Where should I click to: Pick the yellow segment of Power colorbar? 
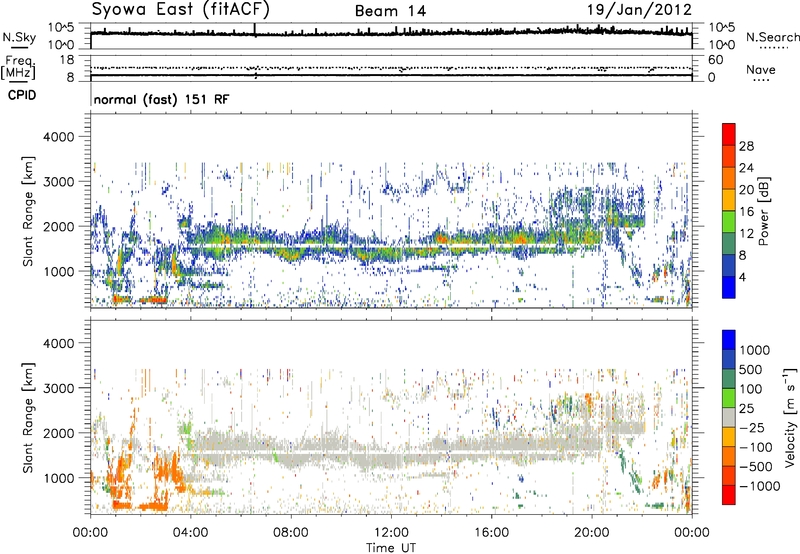(729, 200)
